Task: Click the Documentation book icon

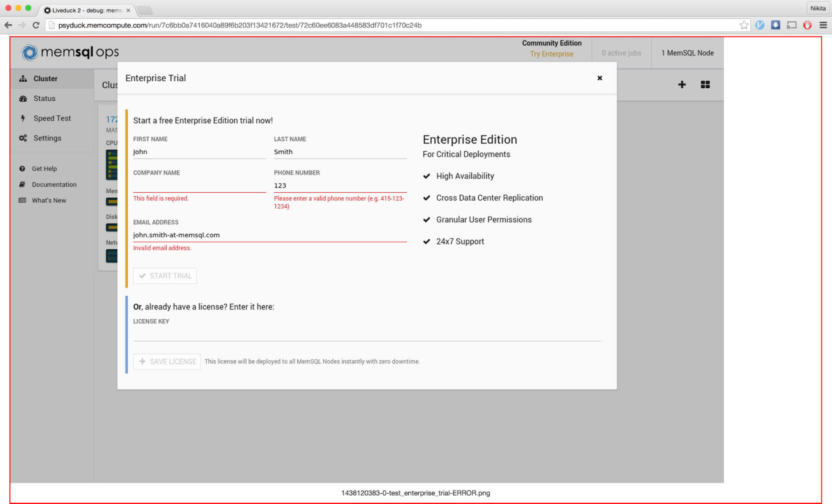Action: click(22, 184)
